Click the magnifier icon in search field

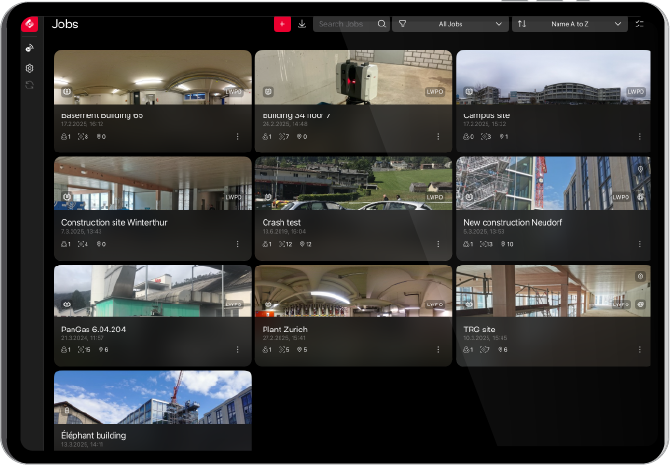point(382,24)
